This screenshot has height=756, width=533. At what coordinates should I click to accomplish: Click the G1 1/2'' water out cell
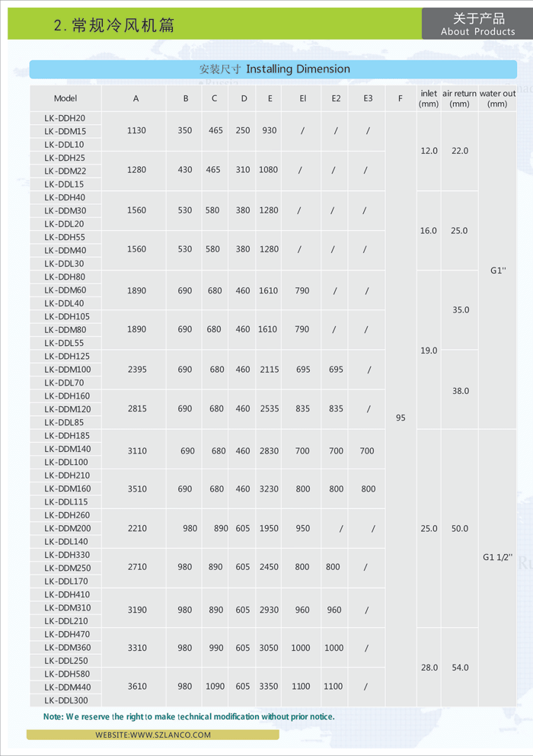click(498, 556)
